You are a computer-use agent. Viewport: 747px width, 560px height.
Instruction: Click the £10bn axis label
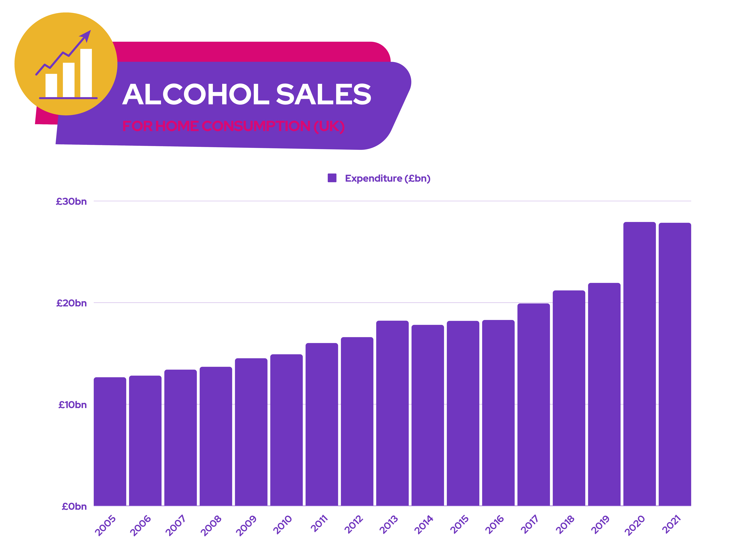click(72, 405)
